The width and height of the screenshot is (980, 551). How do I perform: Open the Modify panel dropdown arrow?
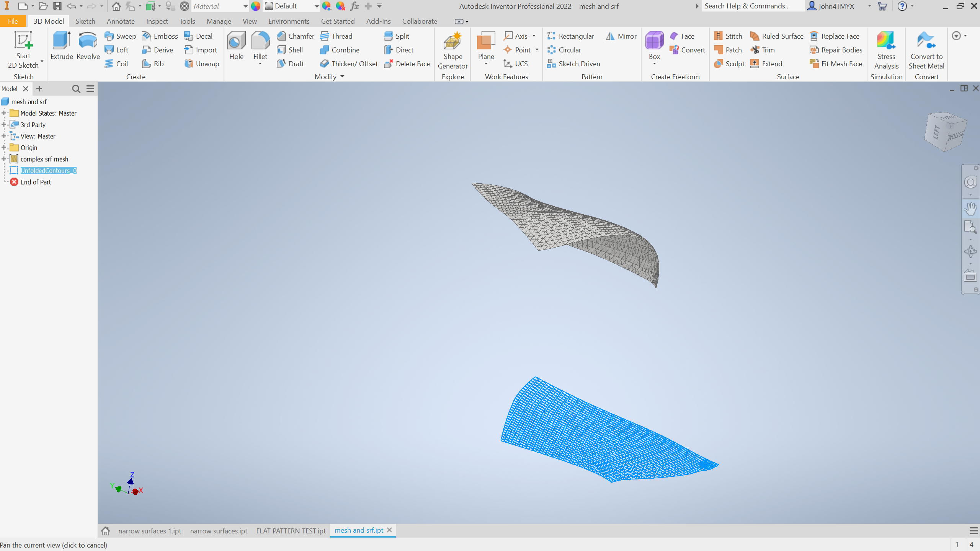[x=342, y=77]
